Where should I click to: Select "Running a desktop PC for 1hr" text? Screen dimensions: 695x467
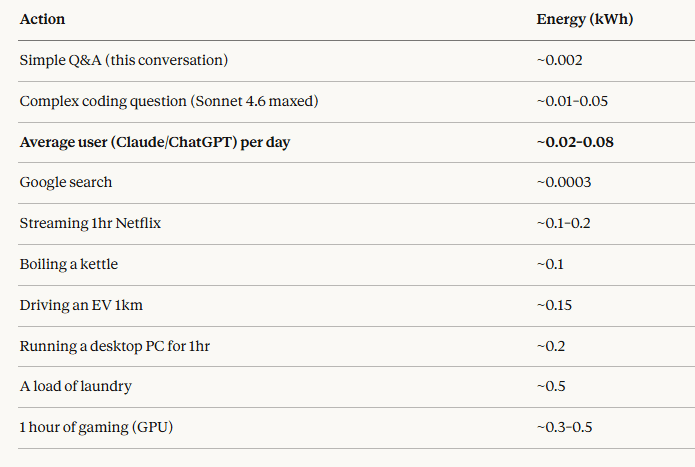click(x=115, y=346)
